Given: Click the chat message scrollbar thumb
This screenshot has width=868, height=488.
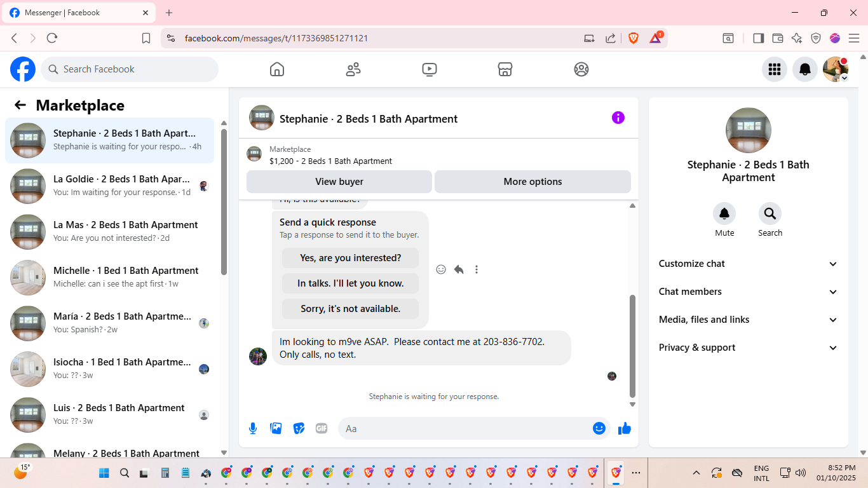Looking at the screenshot, I should 632,346.
